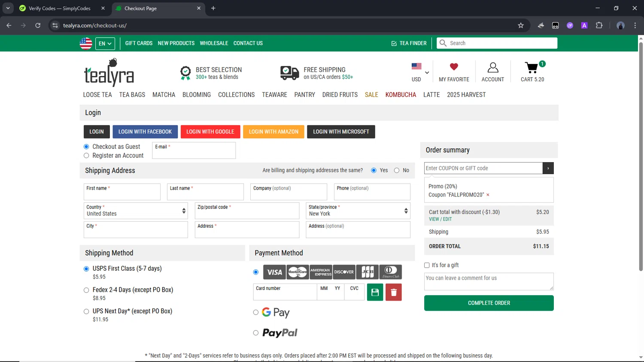Open the Account person icon
The width and height of the screenshot is (644, 362).
coord(493,68)
